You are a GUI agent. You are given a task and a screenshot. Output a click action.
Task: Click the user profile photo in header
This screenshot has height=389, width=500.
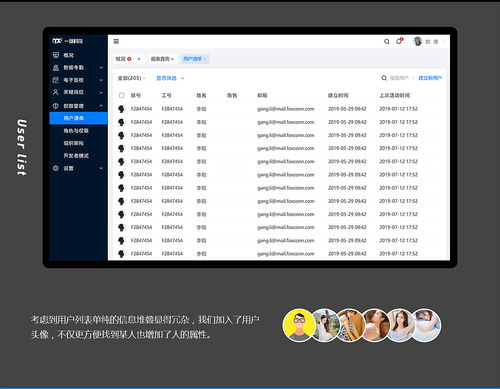418,41
